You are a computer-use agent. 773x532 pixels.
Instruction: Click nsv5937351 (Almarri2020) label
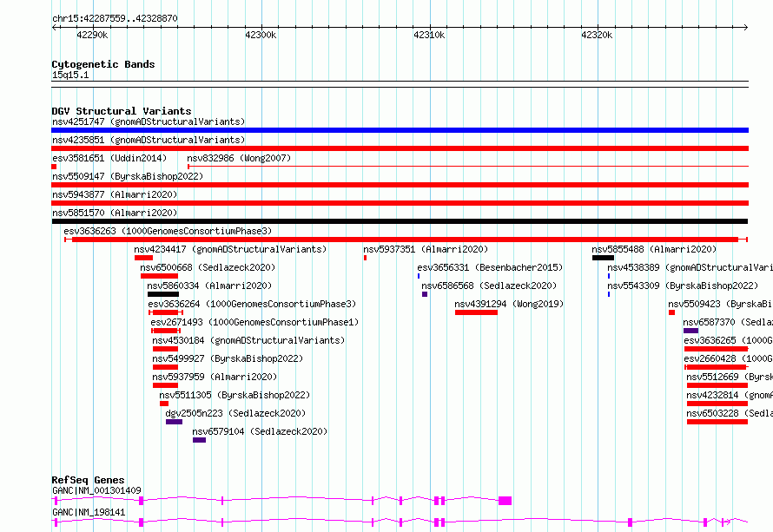pyautogui.click(x=426, y=249)
